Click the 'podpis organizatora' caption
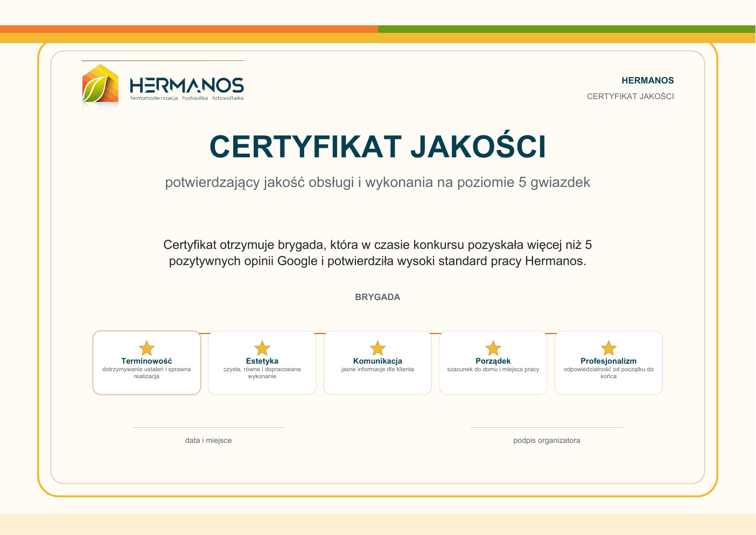The height and width of the screenshot is (535, 756). click(547, 440)
